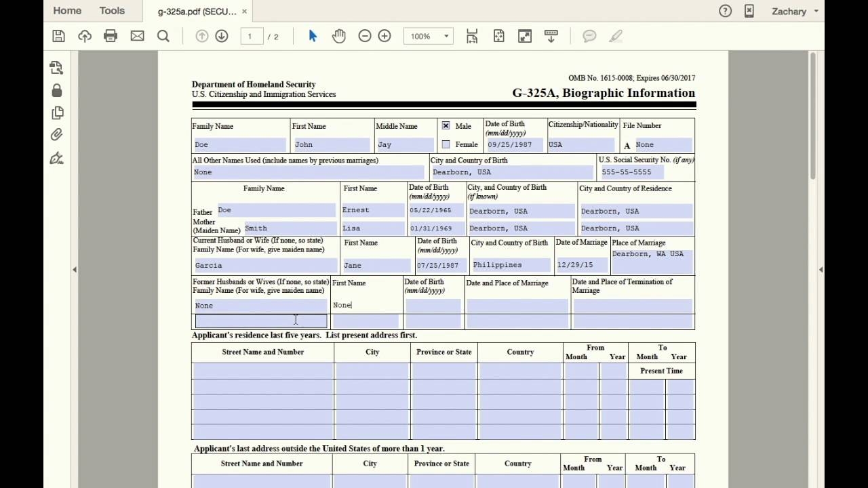Enter full screen view mode

[525, 36]
